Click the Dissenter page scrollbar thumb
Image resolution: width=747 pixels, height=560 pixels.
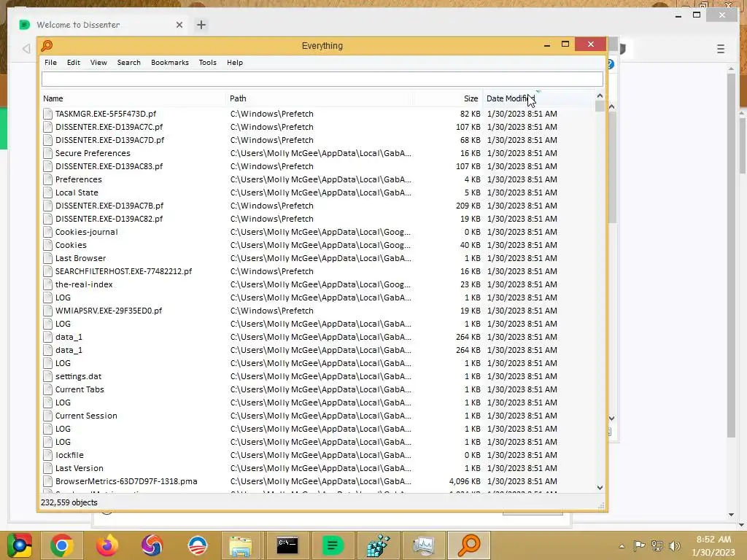coord(731,255)
